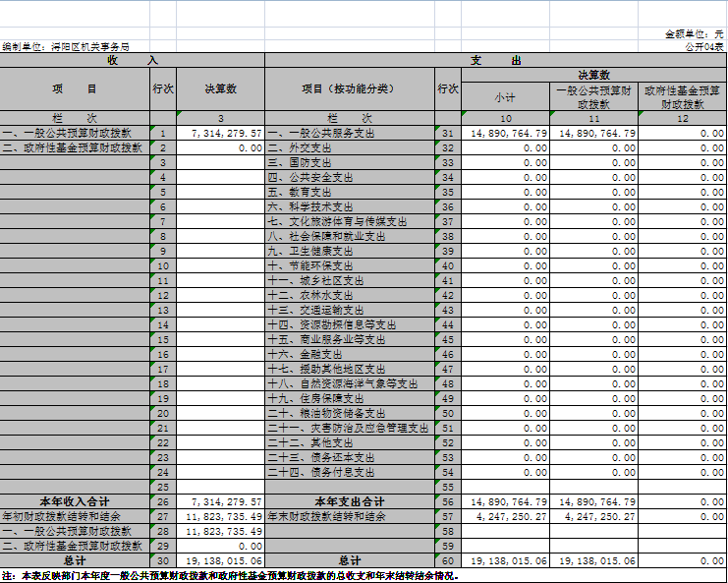Click the 收入 section header cell

pos(133,60)
